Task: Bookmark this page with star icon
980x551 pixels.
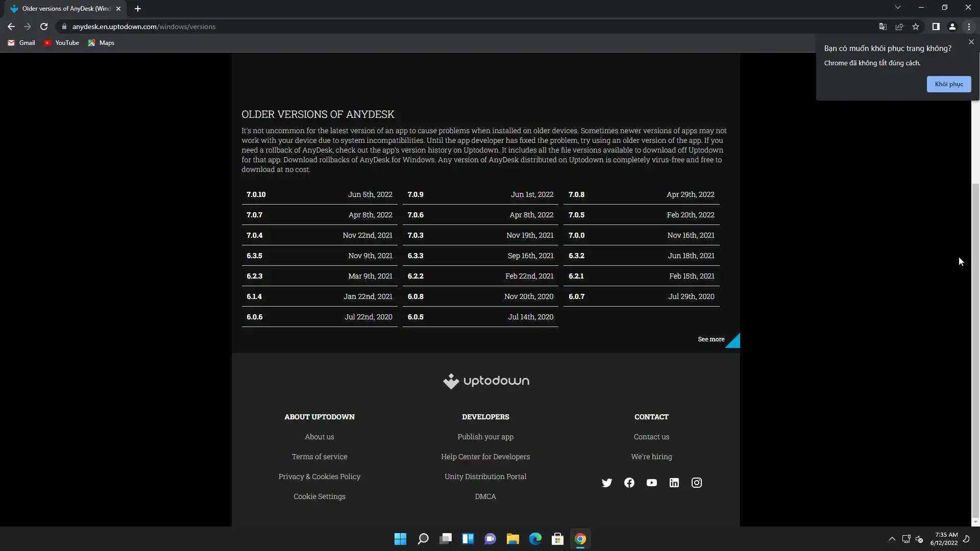Action: coord(916,27)
